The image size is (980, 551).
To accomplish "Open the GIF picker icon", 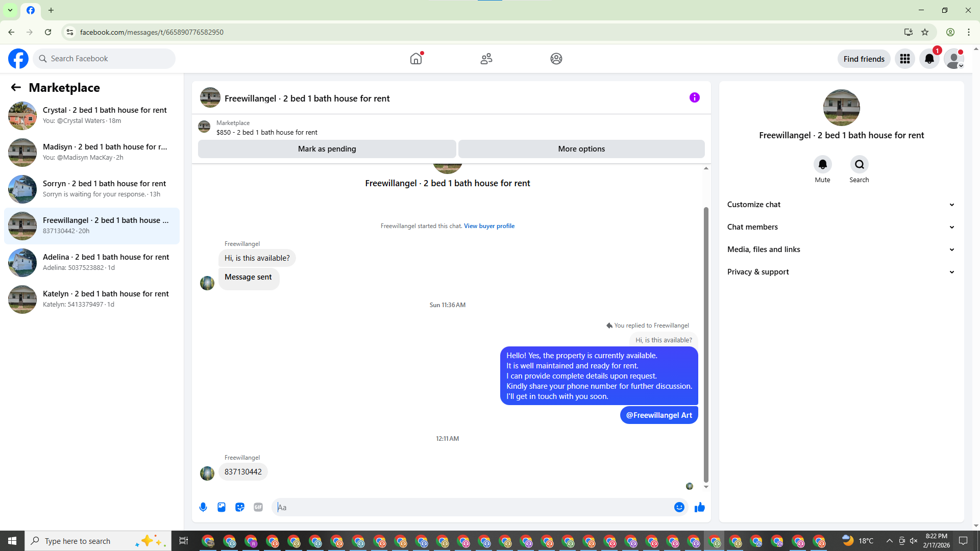I will coord(258,507).
